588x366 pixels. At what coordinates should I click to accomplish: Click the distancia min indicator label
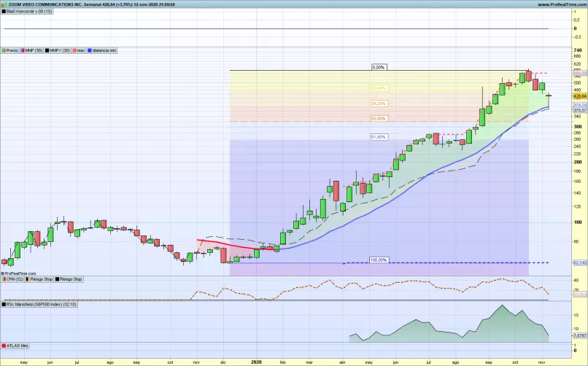coord(102,50)
